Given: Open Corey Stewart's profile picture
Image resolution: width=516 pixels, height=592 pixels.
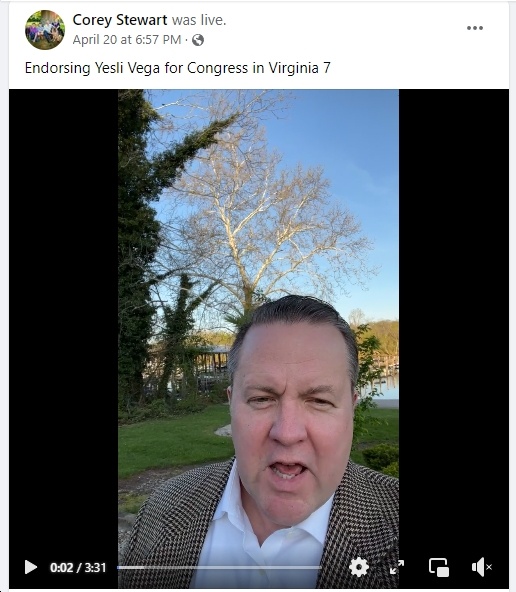Looking at the screenshot, I should pyautogui.click(x=45, y=30).
